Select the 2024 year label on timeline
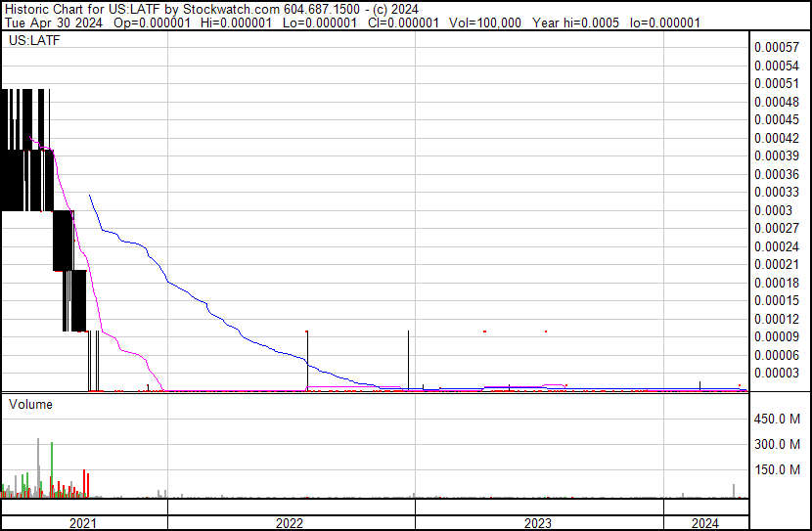 704,523
